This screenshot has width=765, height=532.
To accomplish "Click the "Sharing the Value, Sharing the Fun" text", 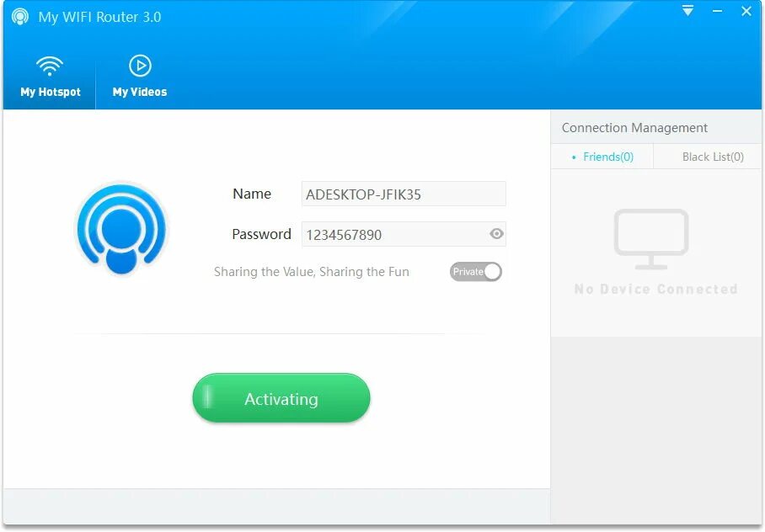I will click(312, 272).
